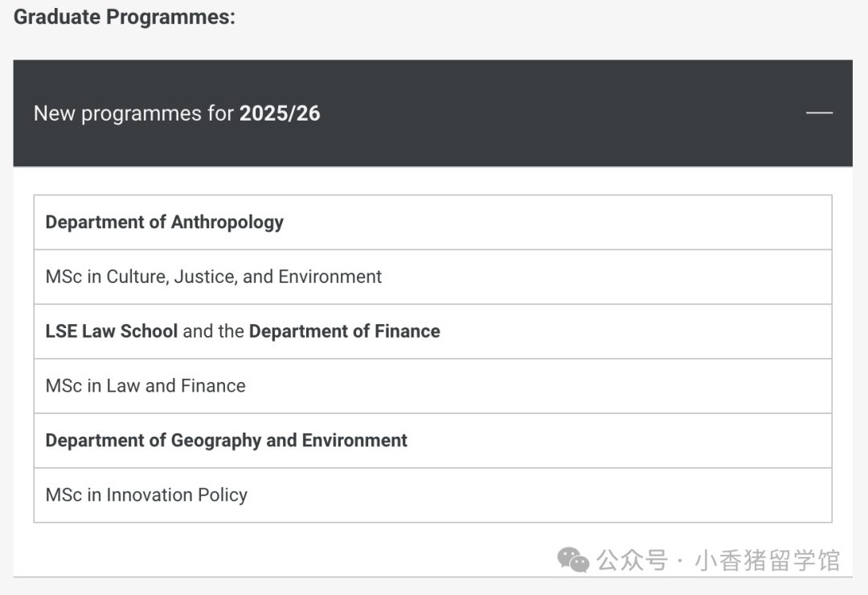
Task: Click the "Graduate Programmes:" heading
Action: tap(125, 17)
